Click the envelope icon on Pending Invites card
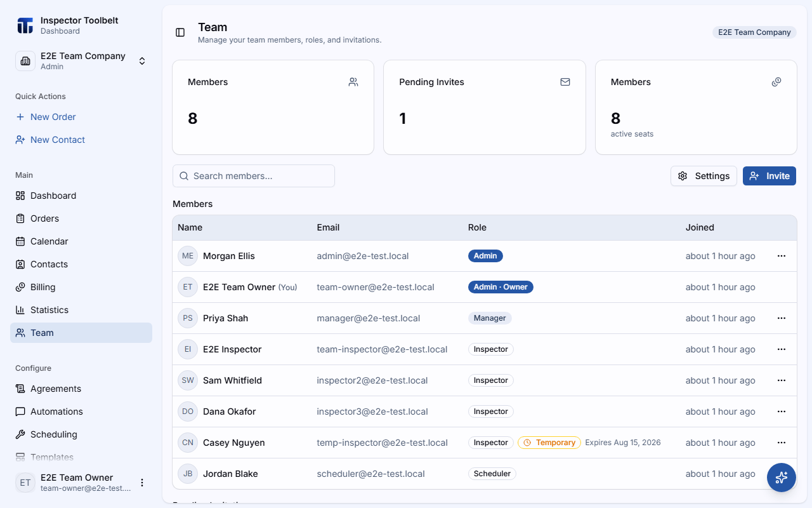 (565, 82)
